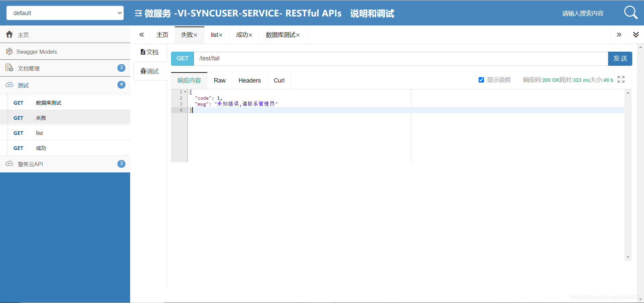Image resolution: width=644 pixels, height=303 pixels.
Task: Click the "msg" line in the JSON response
Action: click(x=236, y=104)
